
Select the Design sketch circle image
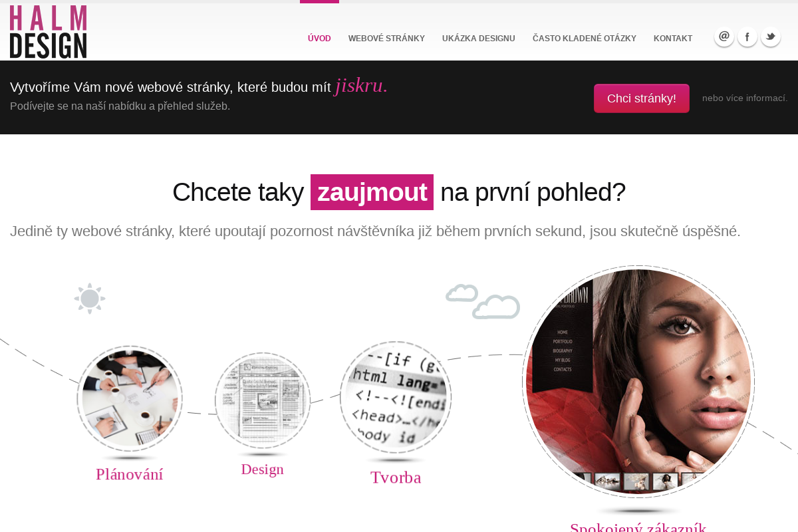coord(263,400)
